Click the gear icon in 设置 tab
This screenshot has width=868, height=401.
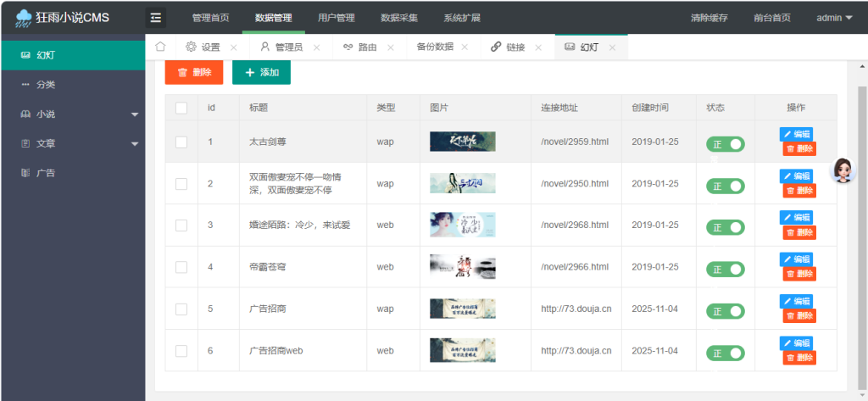coord(191,47)
